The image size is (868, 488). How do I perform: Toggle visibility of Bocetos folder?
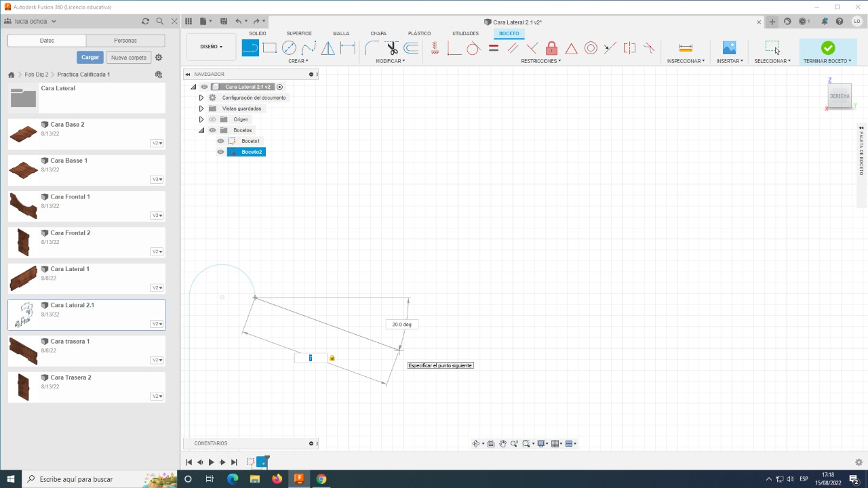coord(212,130)
